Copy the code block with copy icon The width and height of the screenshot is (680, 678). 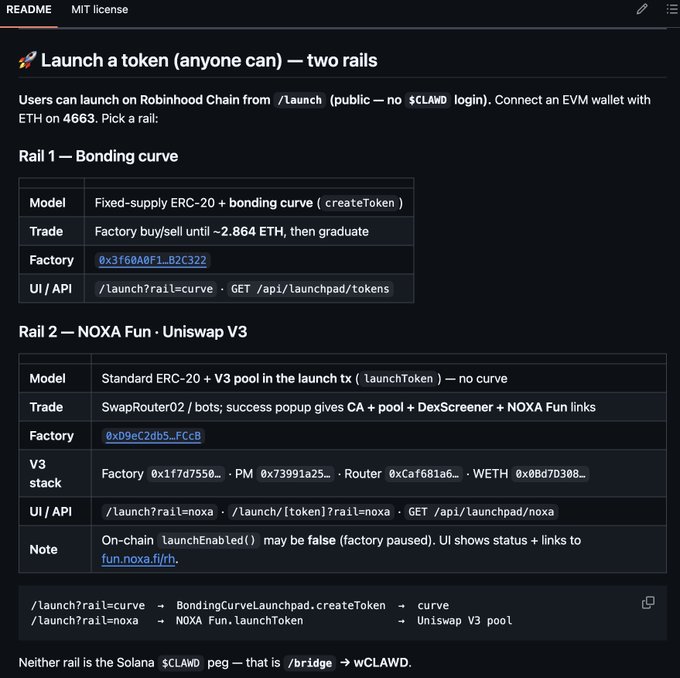pos(648,603)
